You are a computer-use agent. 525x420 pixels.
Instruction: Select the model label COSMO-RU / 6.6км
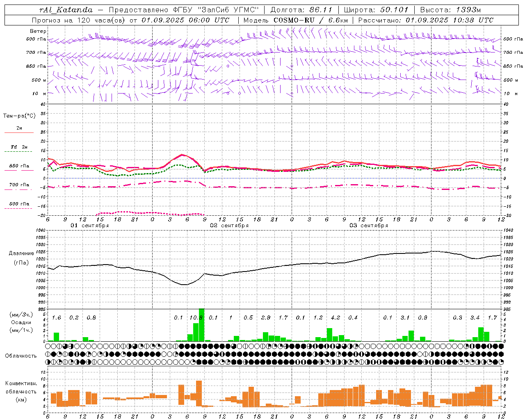(x=310, y=20)
